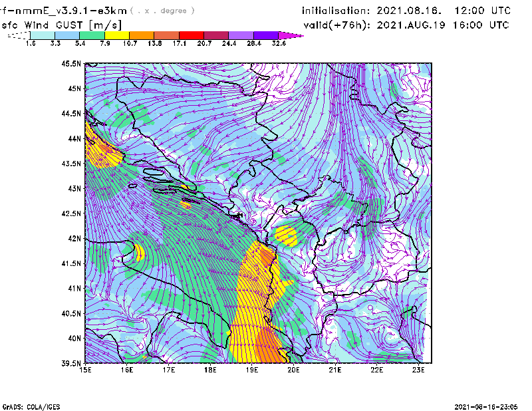Click the "43N" latitude label
This screenshot has width=532, height=411.
point(74,188)
